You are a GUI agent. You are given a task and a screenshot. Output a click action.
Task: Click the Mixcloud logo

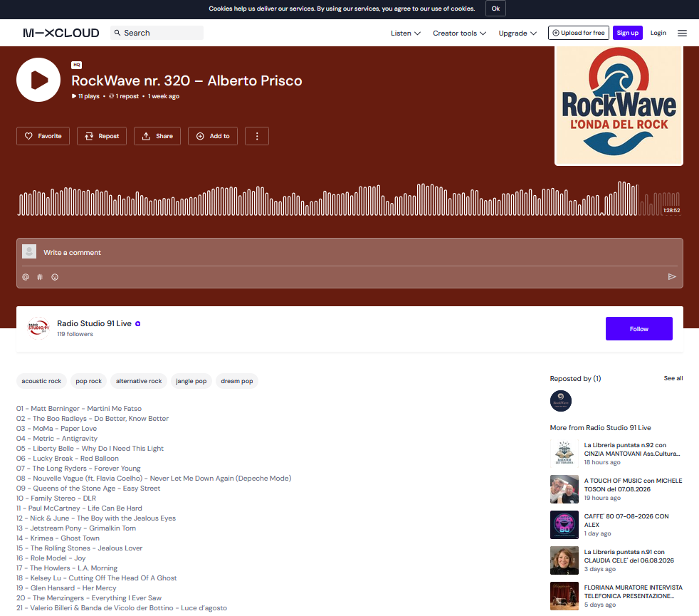[61, 33]
